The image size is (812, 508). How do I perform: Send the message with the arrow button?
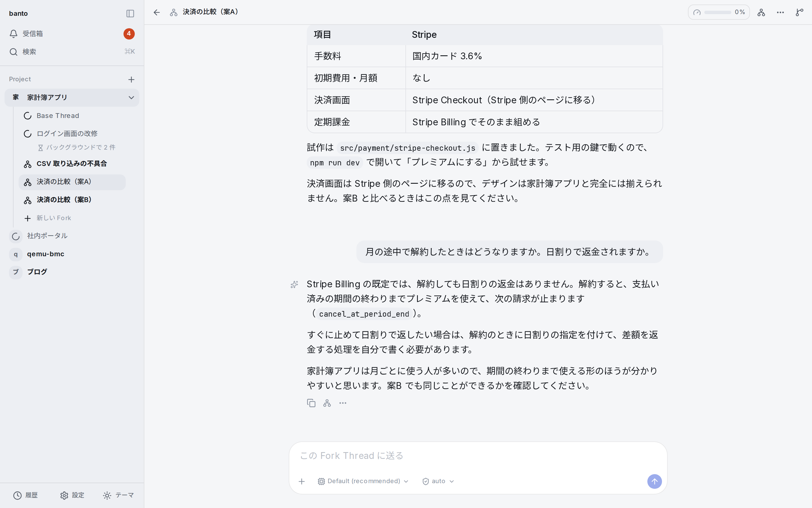tap(654, 481)
